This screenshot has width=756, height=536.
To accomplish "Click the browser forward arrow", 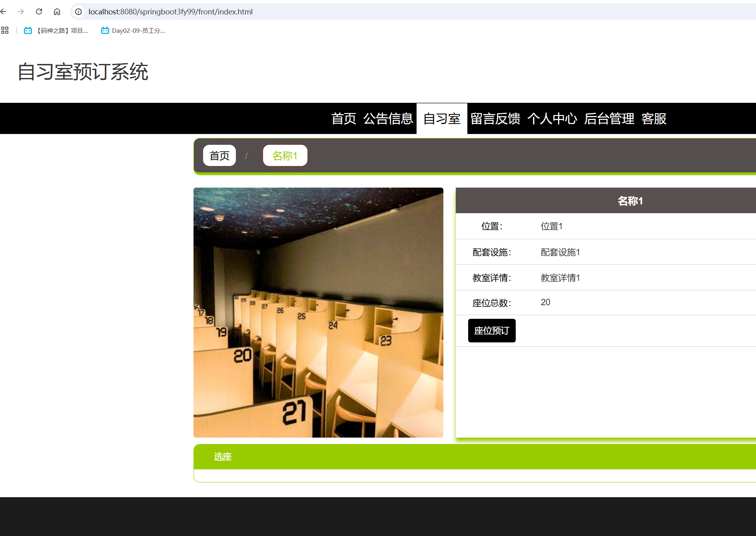I will pos(21,12).
